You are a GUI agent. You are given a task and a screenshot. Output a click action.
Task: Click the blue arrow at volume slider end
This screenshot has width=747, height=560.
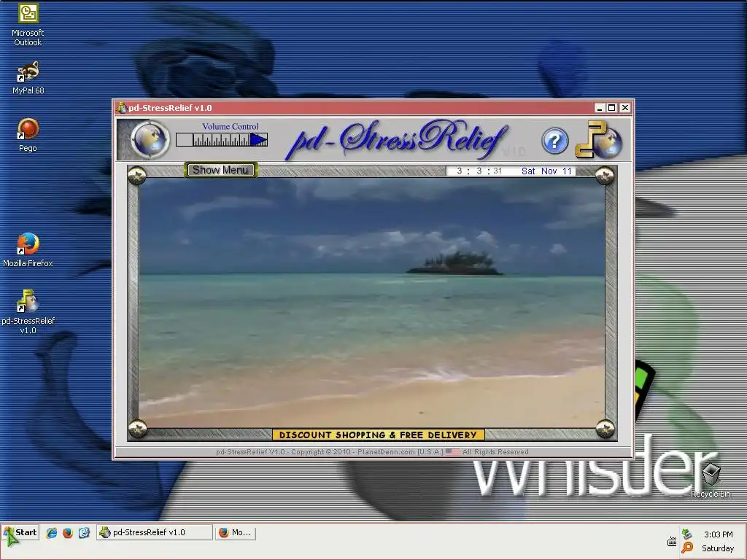[x=259, y=139]
